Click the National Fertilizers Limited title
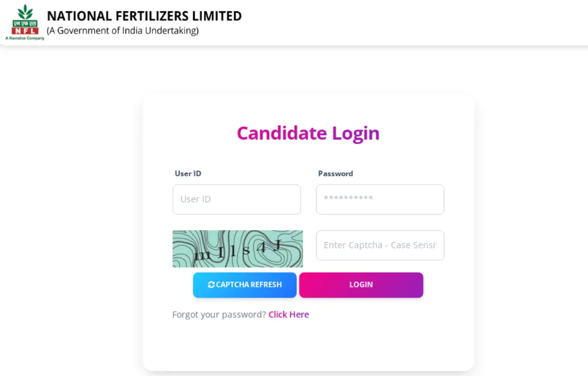The height and width of the screenshot is (376, 588). (x=144, y=16)
